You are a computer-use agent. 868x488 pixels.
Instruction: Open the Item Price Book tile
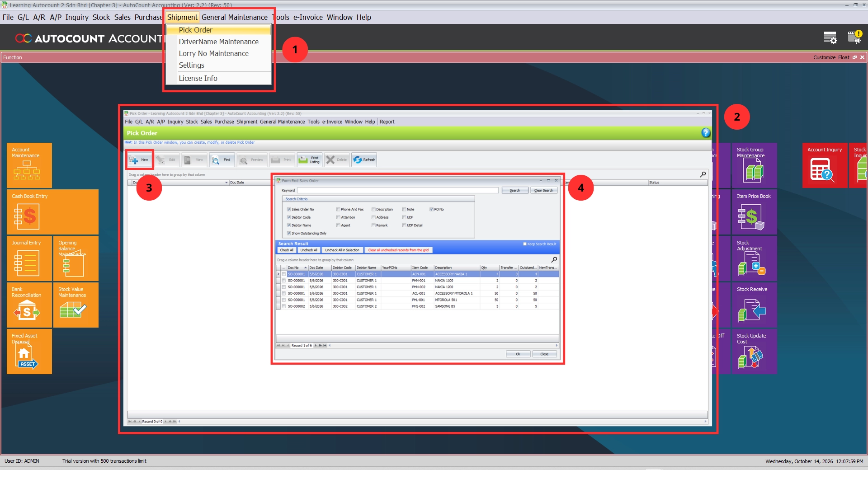coord(754,212)
